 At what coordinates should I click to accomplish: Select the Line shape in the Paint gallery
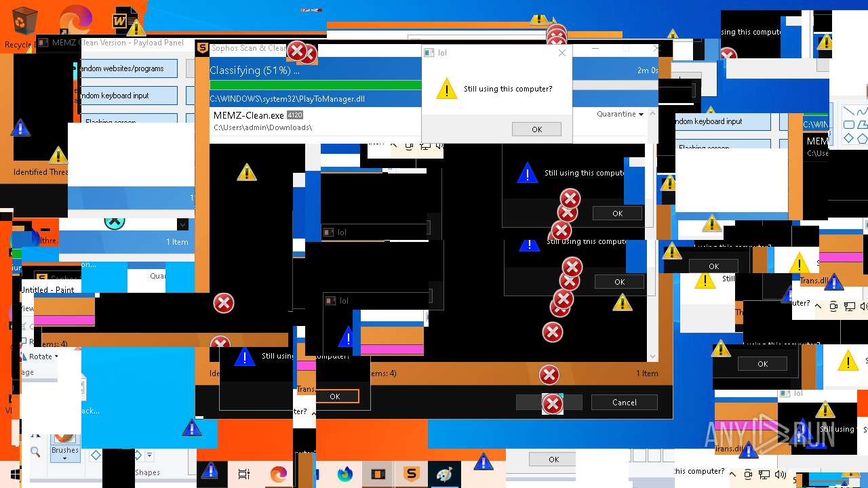coord(848,112)
